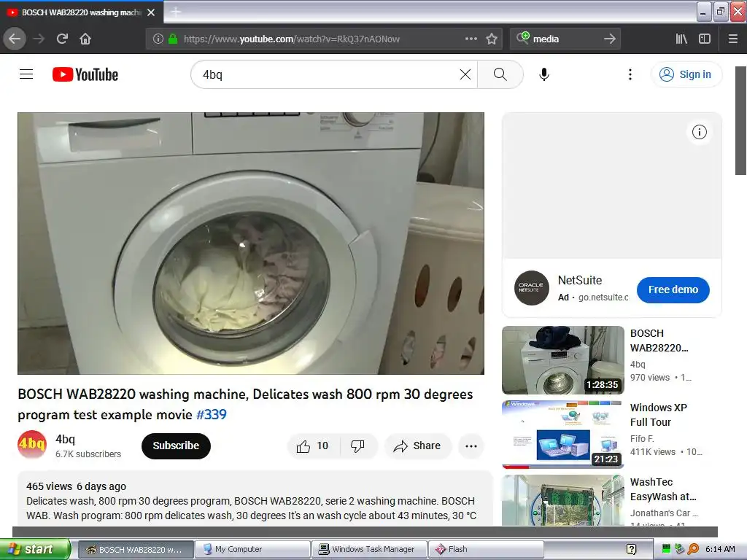Open the 4bq channel avatar
The image size is (747, 560).
tap(32, 444)
